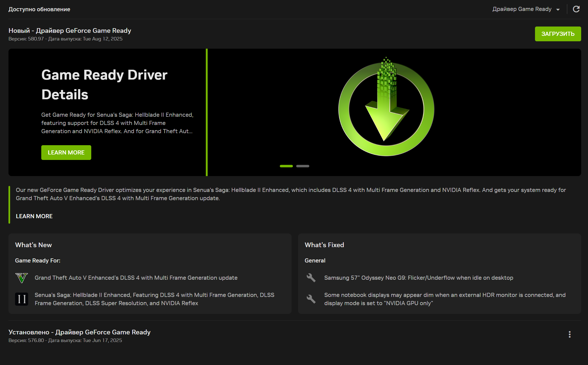Image resolution: width=588 pixels, height=365 pixels.
Task: Click the Grand Theft Auto V icon
Action: pyautogui.click(x=22, y=278)
